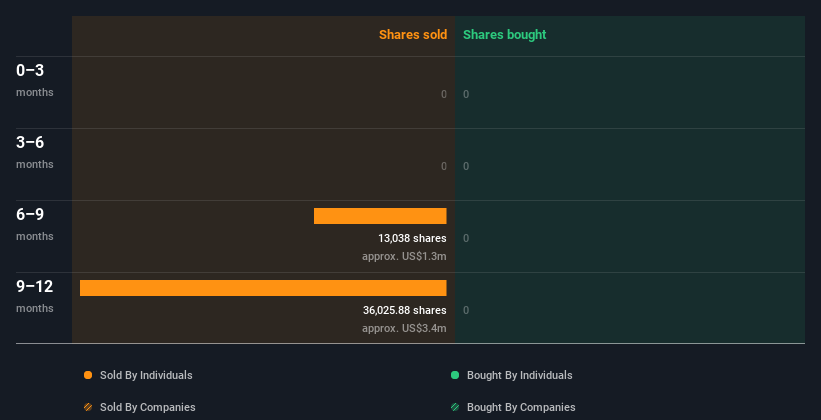This screenshot has width=821, height=420.
Task: Select the '6–9 months' row label
Action: pyautogui.click(x=35, y=224)
